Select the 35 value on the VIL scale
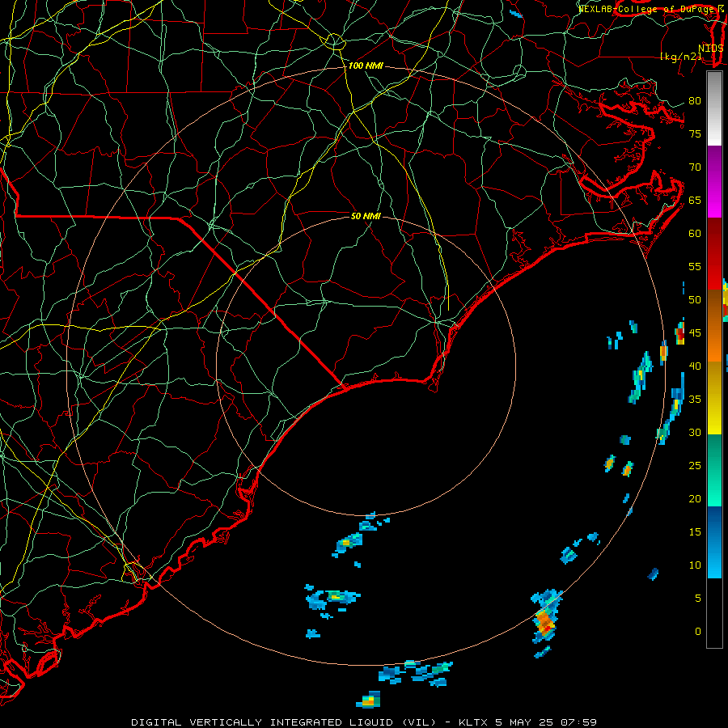 click(x=695, y=400)
